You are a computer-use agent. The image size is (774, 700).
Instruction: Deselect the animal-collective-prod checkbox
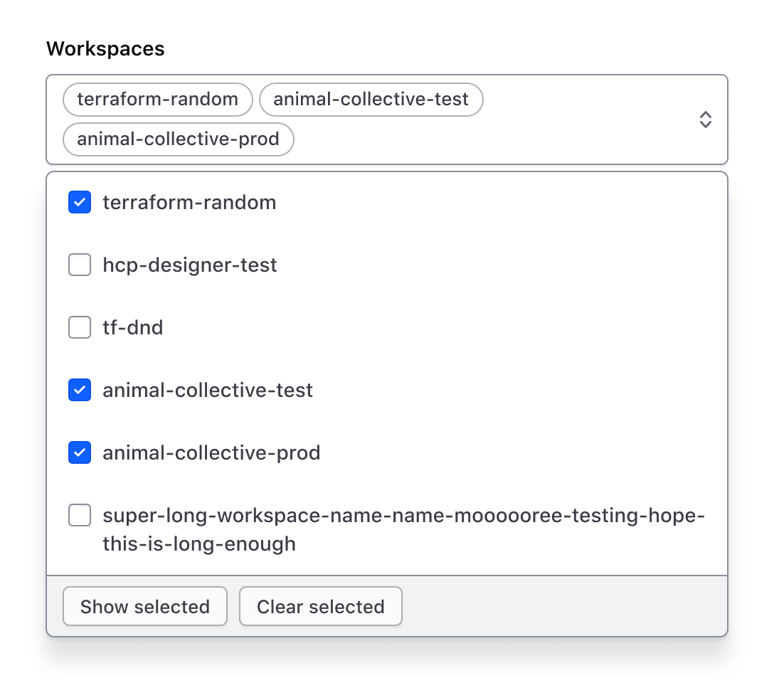(x=79, y=452)
